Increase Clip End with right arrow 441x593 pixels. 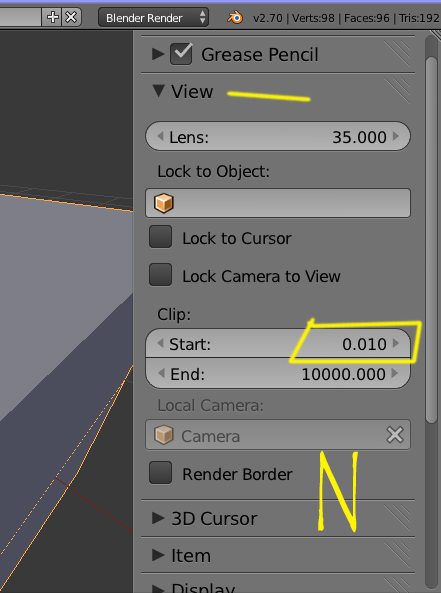click(x=395, y=374)
